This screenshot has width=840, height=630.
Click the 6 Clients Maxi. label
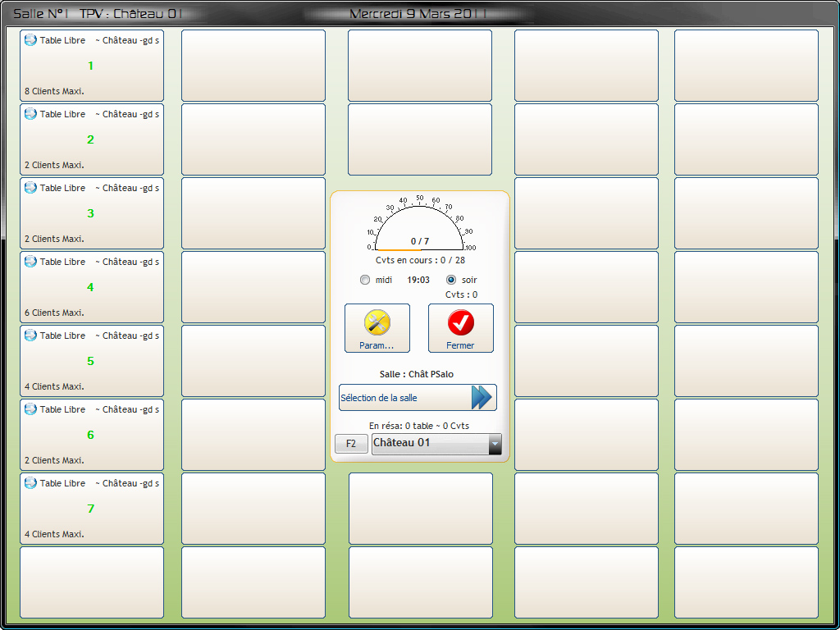tap(54, 313)
